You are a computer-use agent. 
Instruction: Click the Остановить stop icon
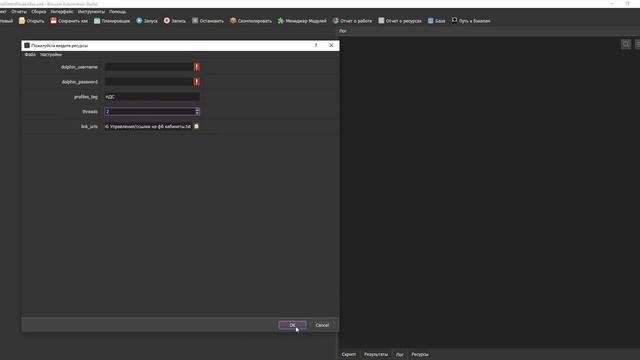195,20
